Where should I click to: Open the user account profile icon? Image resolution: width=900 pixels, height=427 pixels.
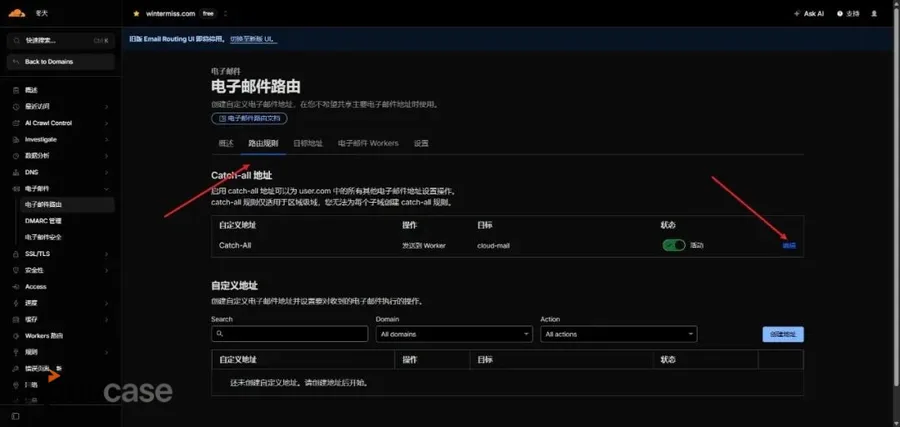click(x=874, y=13)
